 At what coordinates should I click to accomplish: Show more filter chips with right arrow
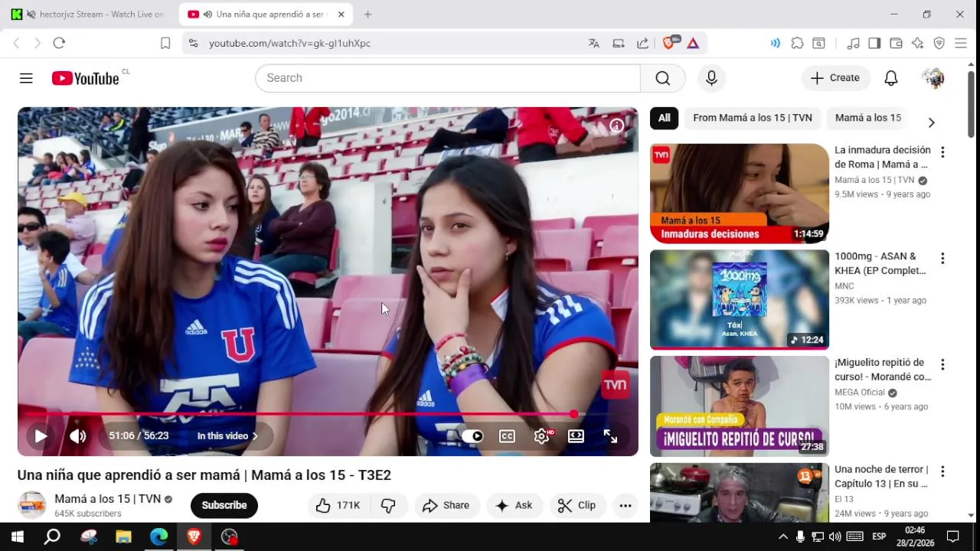pyautogui.click(x=931, y=122)
